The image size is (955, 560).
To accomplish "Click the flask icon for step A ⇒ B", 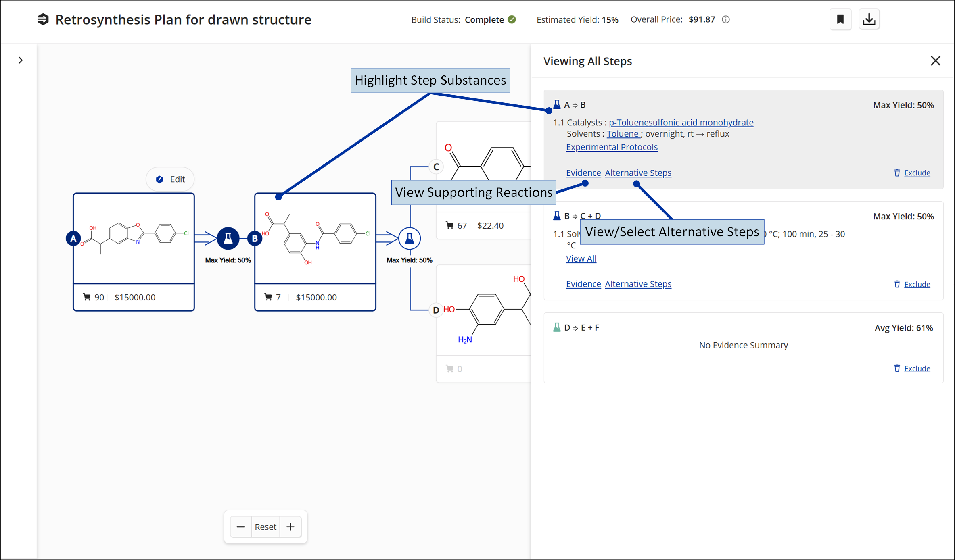I will [557, 105].
